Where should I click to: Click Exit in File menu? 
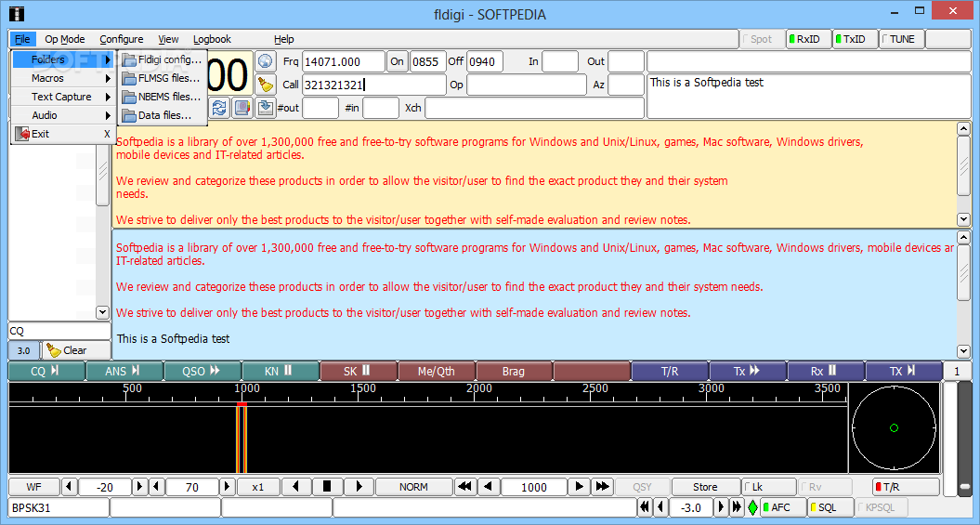pos(63,134)
